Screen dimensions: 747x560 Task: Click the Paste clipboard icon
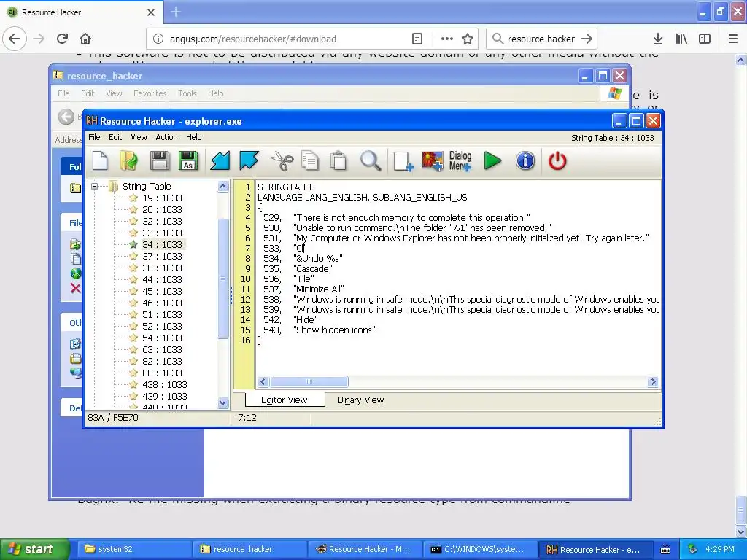[338, 161]
